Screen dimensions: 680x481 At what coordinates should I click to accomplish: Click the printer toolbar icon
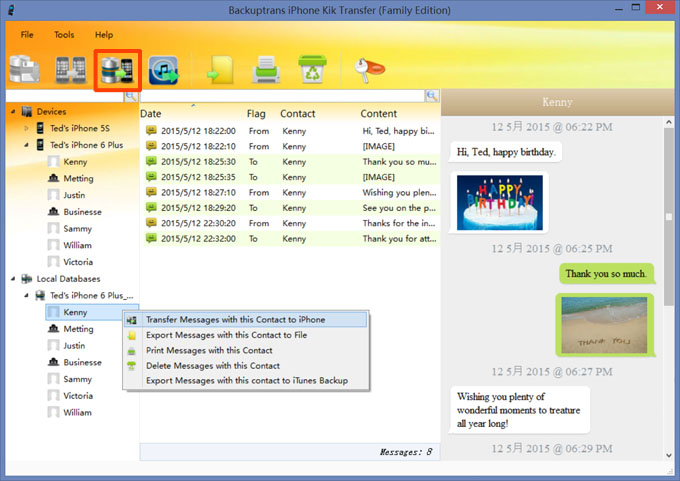[x=266, y=70]
